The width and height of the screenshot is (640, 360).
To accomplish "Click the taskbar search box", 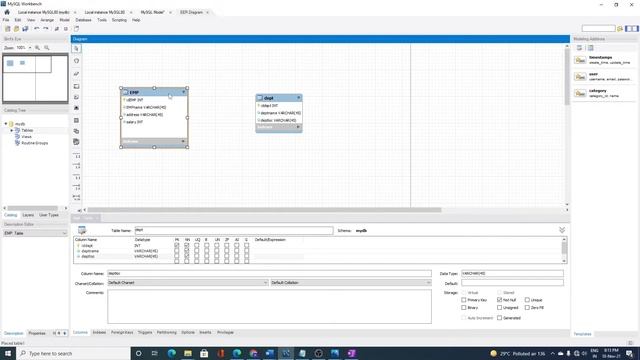I will 73,353.
